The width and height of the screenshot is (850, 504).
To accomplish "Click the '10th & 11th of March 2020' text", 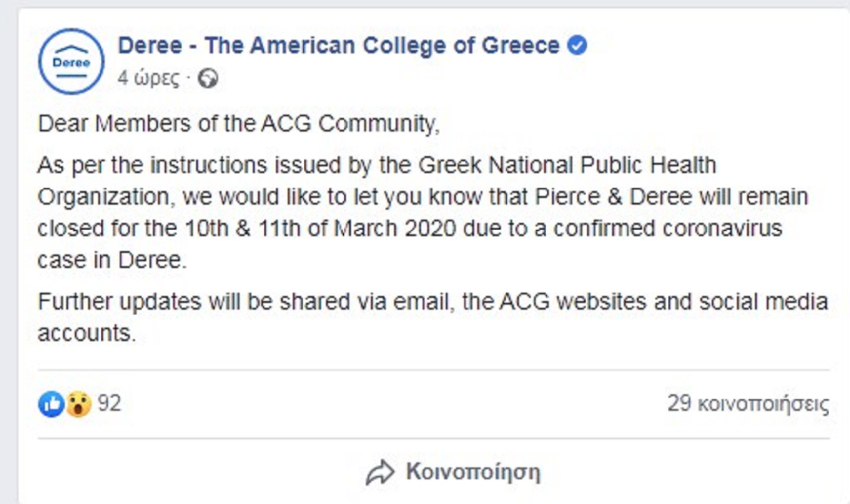I will [x=321, y=228].
